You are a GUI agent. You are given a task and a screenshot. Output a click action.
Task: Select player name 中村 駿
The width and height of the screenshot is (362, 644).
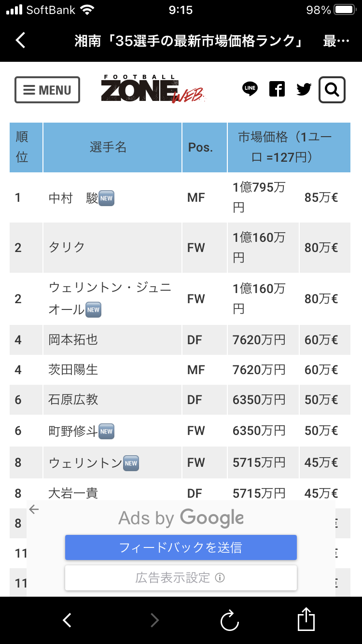[73, 198]
